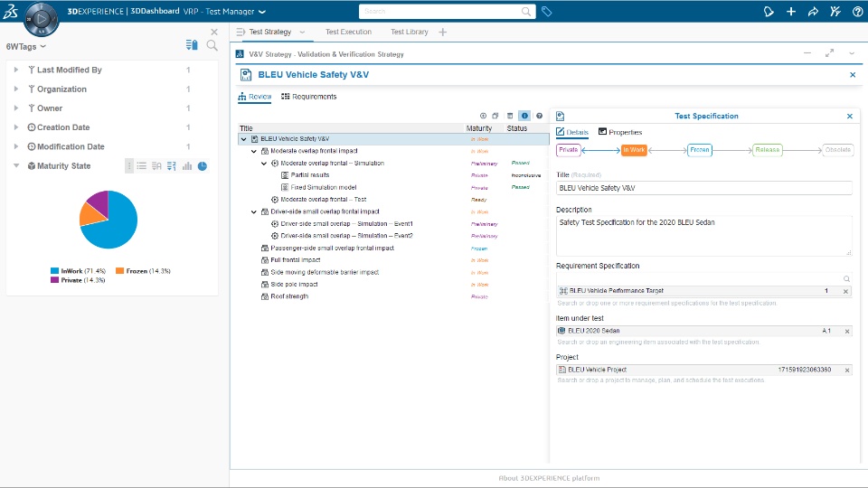Open the notifications icon in top bar
Viewport: 868px width, 488px height.
[769, 12]
